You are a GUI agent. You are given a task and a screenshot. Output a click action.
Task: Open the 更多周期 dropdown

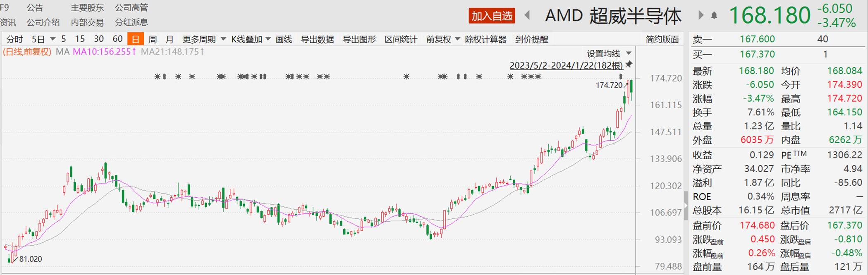(x=204, y=39)
